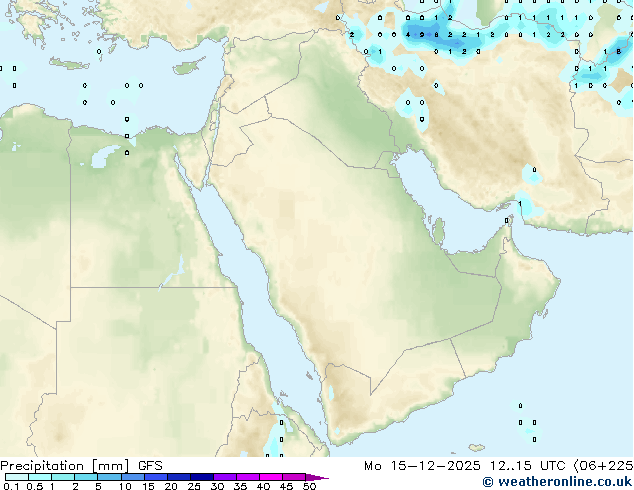Click the '30' legend value
This screenshot has width=634, height=490.
217,486
